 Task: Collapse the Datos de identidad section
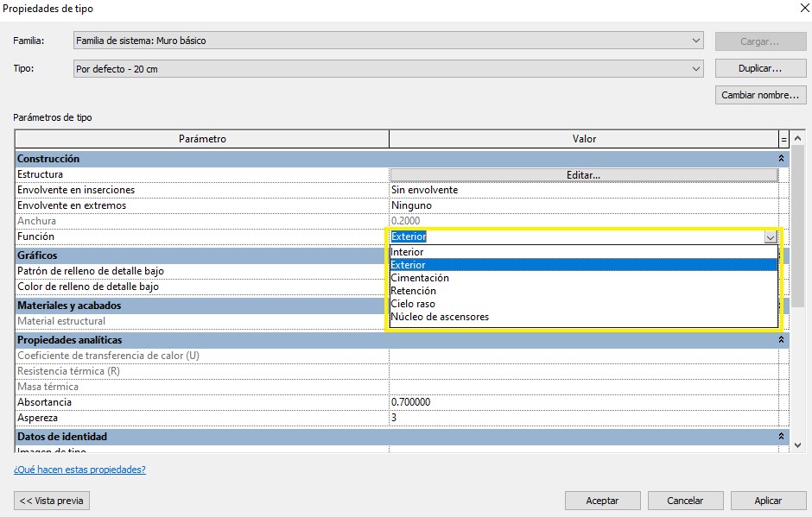(781, 437)
